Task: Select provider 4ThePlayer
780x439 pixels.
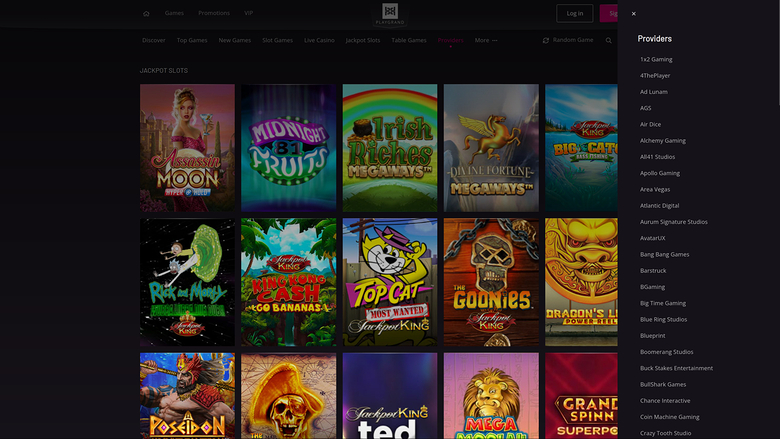Action: click(x=655, y=76)
